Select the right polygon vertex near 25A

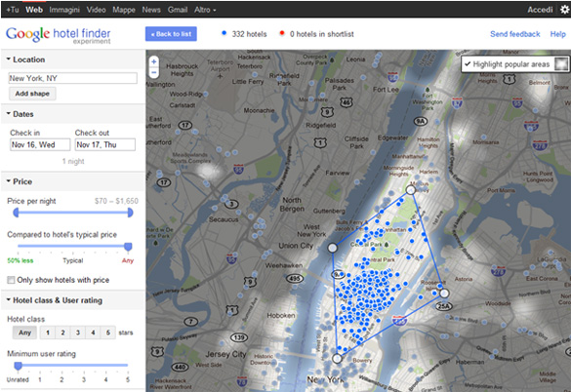click(444, 293)
